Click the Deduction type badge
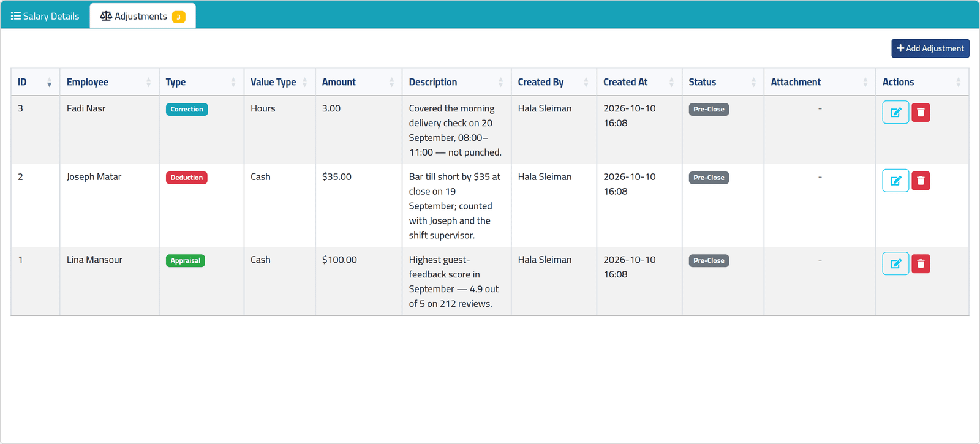The height and width of the screenshot is (444, 980). 187,178
